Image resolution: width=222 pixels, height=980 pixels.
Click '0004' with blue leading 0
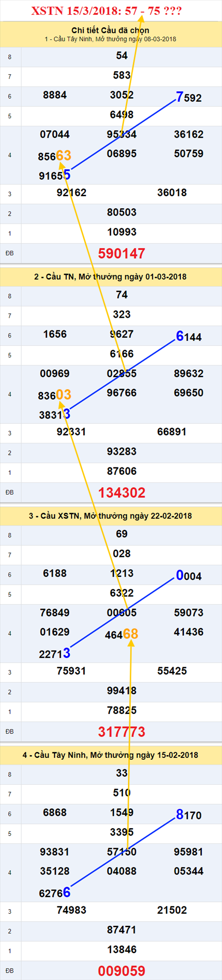[189, 576]
